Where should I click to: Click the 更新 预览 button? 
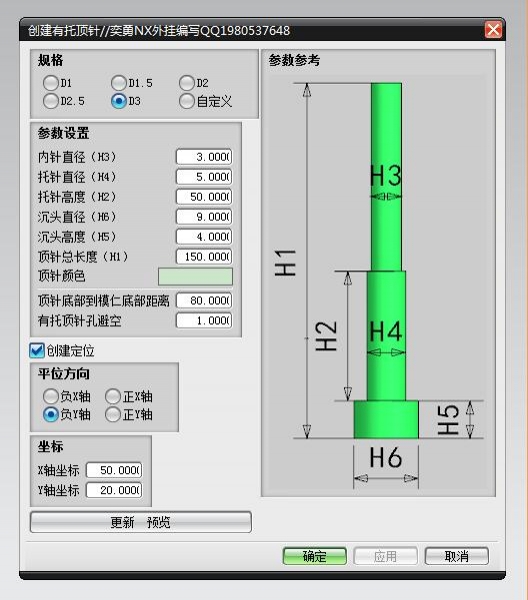pos(141,522)
